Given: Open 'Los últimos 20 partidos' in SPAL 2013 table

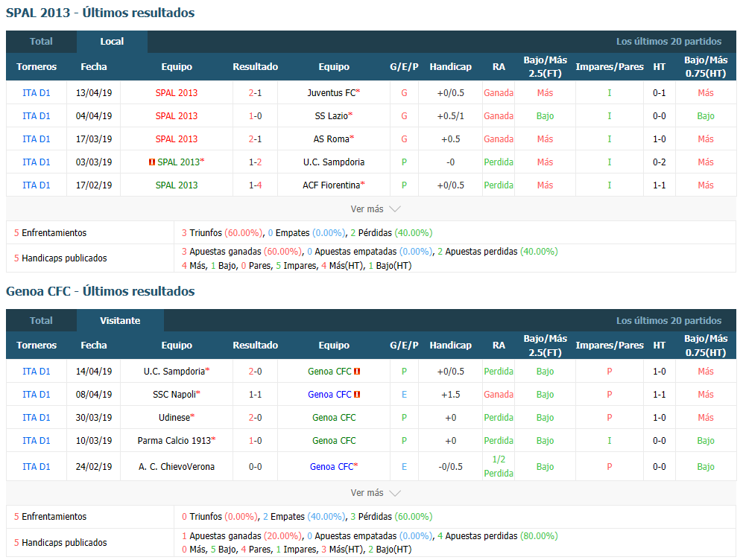Looking at the screenshot, I should click(x=668, y=42).
